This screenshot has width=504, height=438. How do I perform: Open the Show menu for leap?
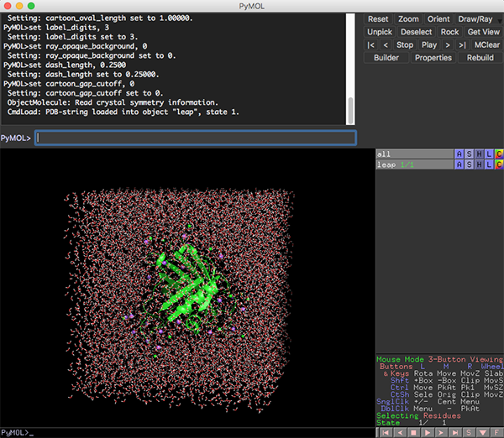[470, 165]
